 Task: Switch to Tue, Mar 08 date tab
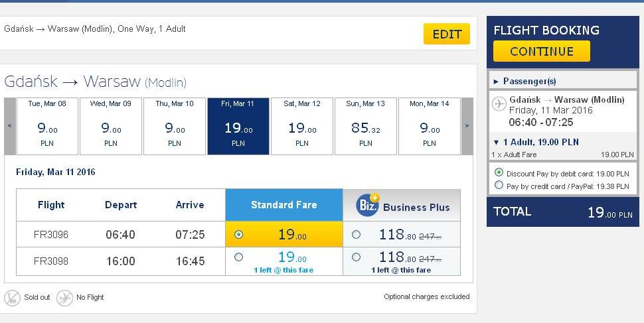coord(47,126)
